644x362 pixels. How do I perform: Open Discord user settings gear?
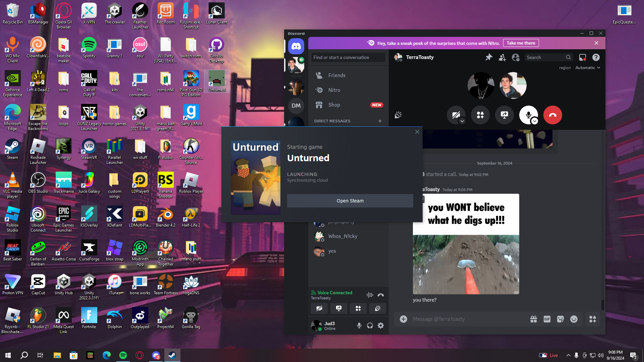tap(381, 325)
